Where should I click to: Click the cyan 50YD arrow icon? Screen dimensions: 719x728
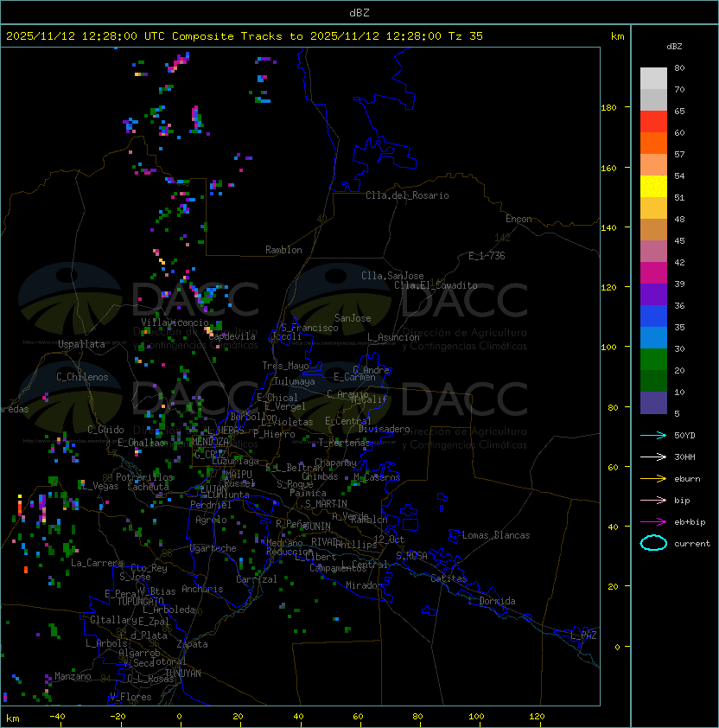click(x=653, y=435)
